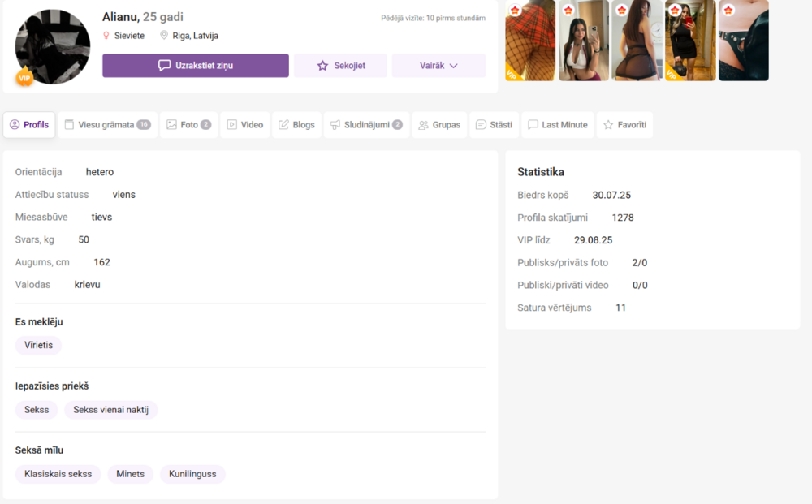812x504 pixels.
Task: Select the Stāsti tab
Action: tap(494, 125)
